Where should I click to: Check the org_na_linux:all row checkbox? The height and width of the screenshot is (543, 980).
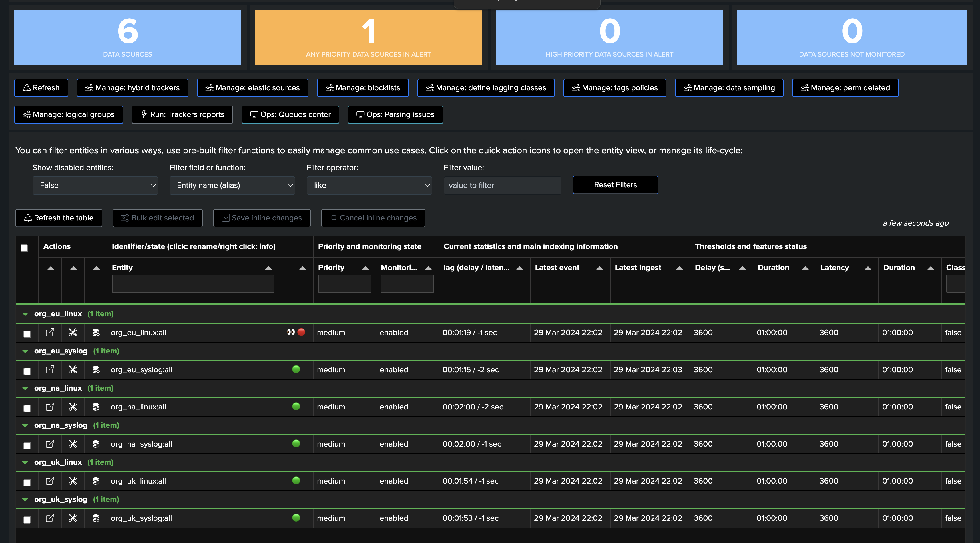click(27, 408)
